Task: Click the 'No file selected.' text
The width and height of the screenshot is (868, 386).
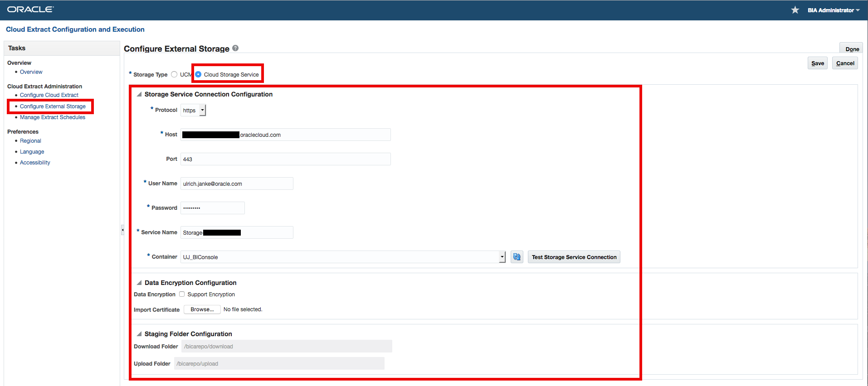Action: click(x=243, y=309)
